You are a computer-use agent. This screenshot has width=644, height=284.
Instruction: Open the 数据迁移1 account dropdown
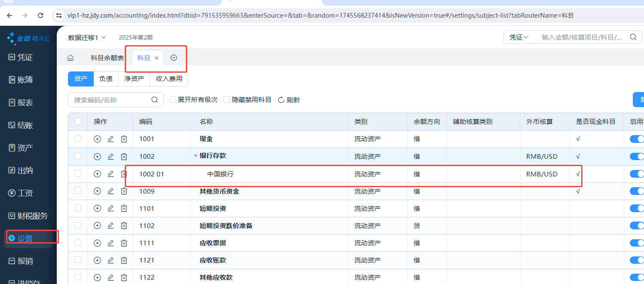coord(86,38)
